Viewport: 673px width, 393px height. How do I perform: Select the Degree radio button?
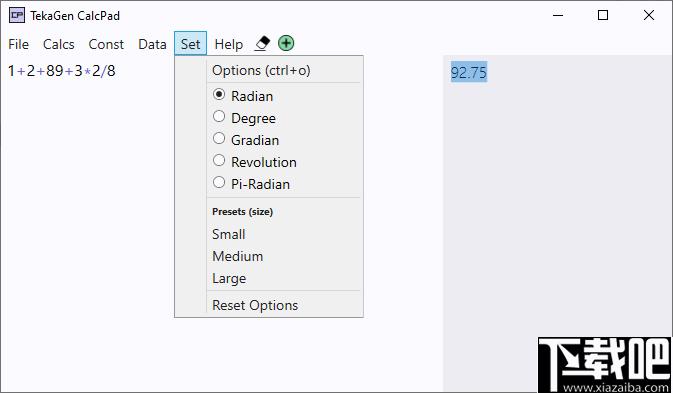(244, 118)
